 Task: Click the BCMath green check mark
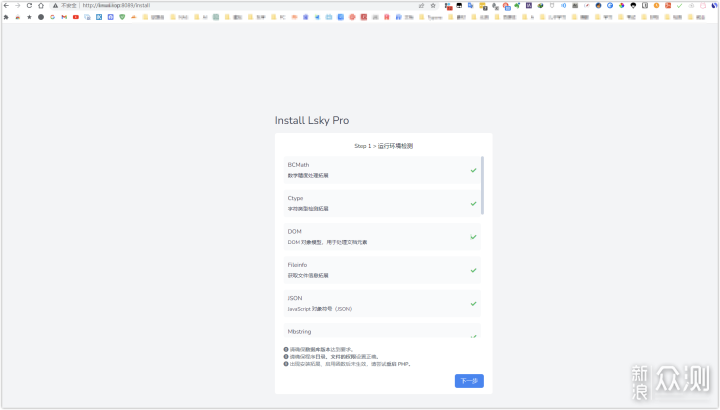(x=473, y=170)
